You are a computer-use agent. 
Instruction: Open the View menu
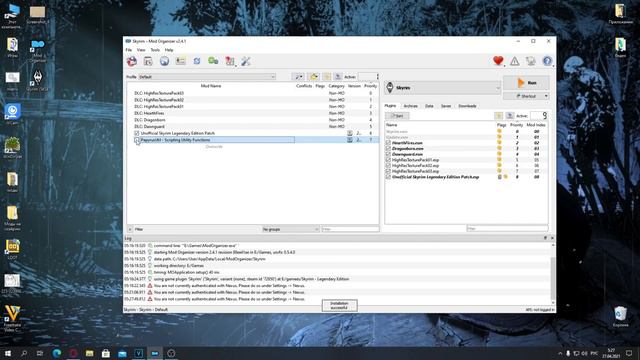(x=141, y=50)
